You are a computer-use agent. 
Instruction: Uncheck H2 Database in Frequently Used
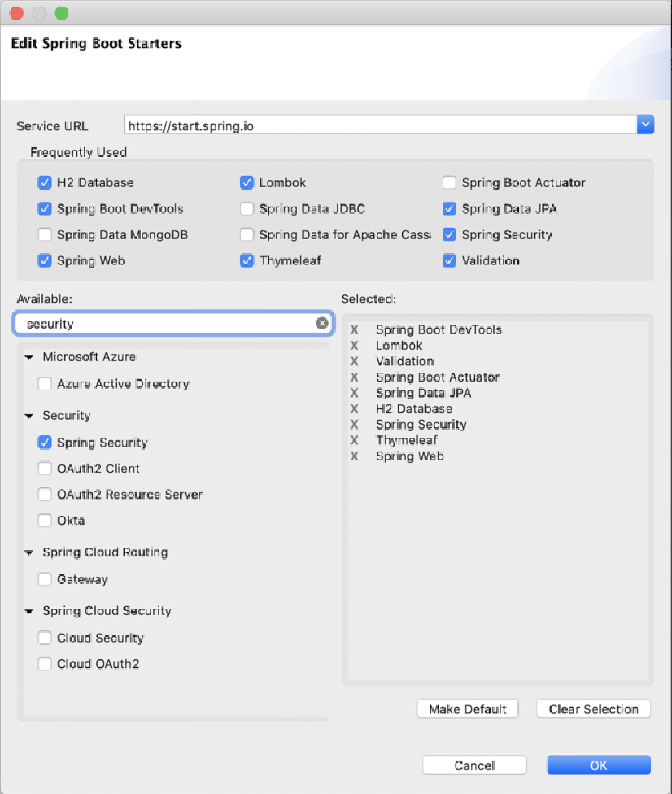point(45,182)
